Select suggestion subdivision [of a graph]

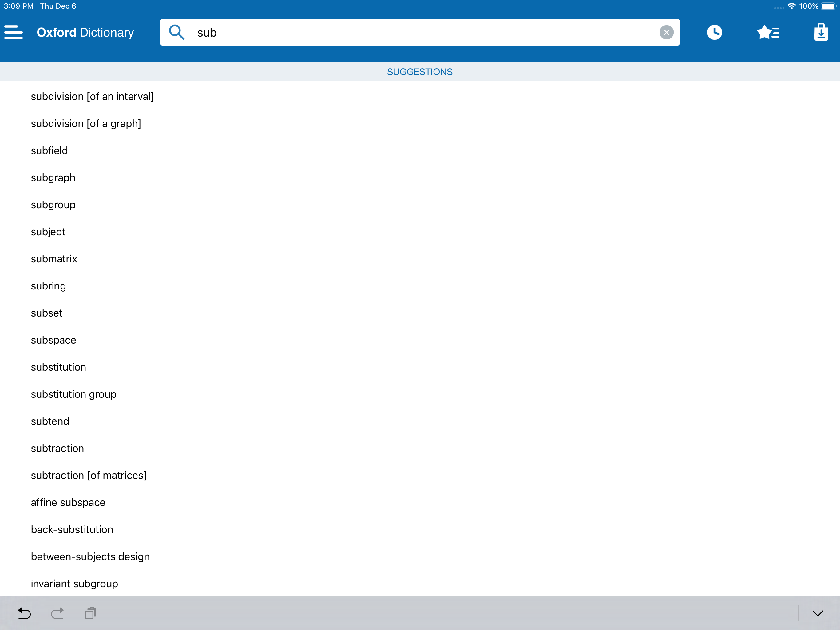point(86,123)
